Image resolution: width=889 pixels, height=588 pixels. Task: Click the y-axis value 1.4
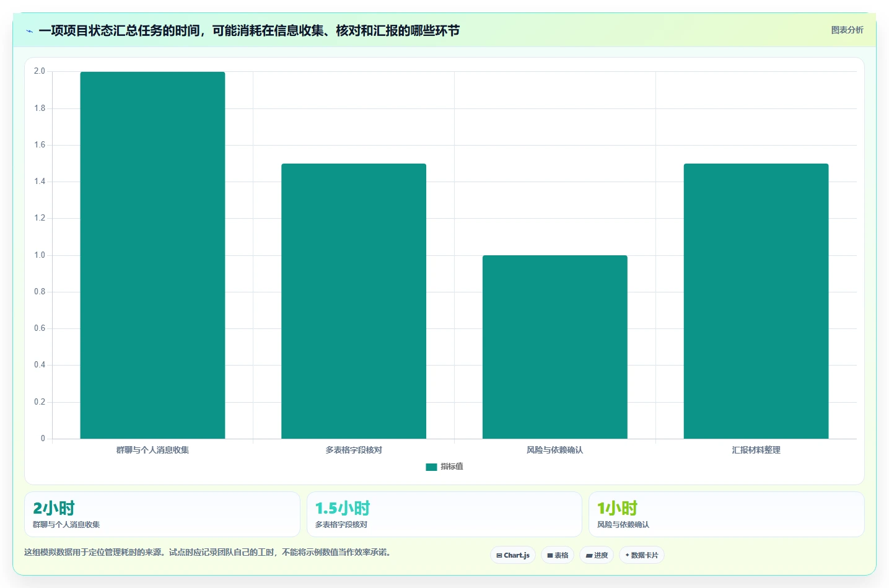tap(40, 182)
